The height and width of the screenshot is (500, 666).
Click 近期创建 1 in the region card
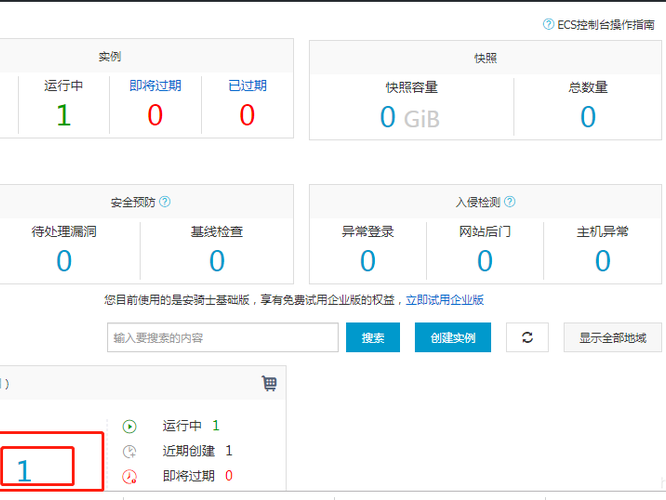coord(198,451)
